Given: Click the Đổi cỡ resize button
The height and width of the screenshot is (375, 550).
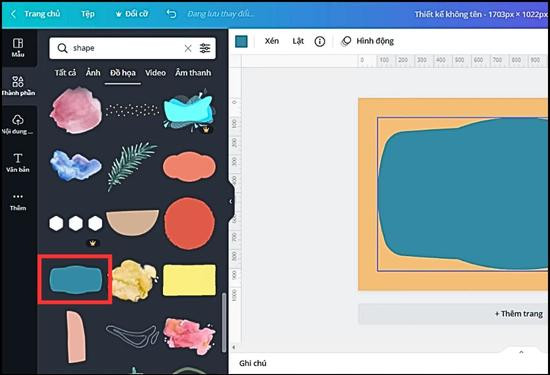Looking at the screenshot, I should pyautogui.click(x=132, y=14).
